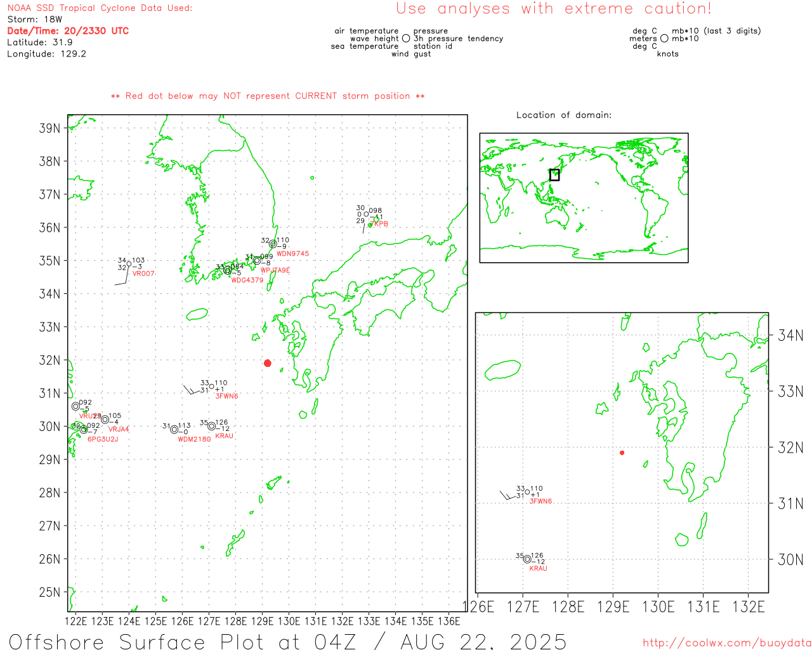Select the VR007 station ID

tap(143, 274)
